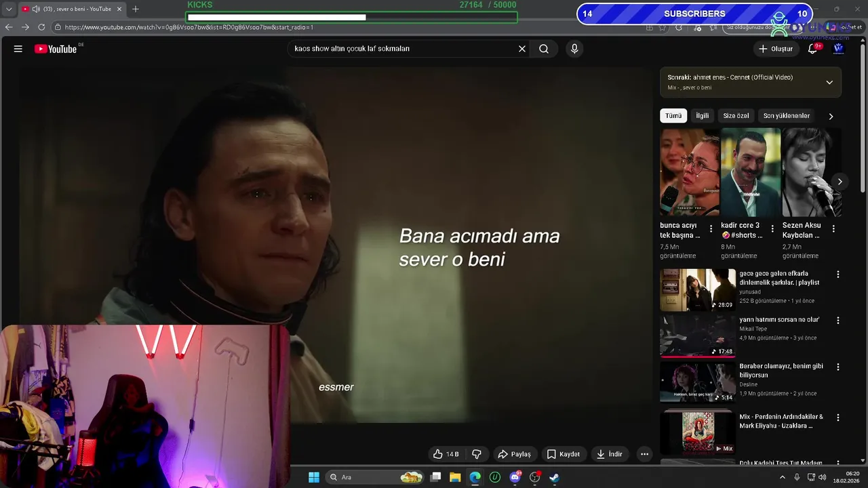Reload the page in browser toolbar
868x488 pixels.
[41, 27]
